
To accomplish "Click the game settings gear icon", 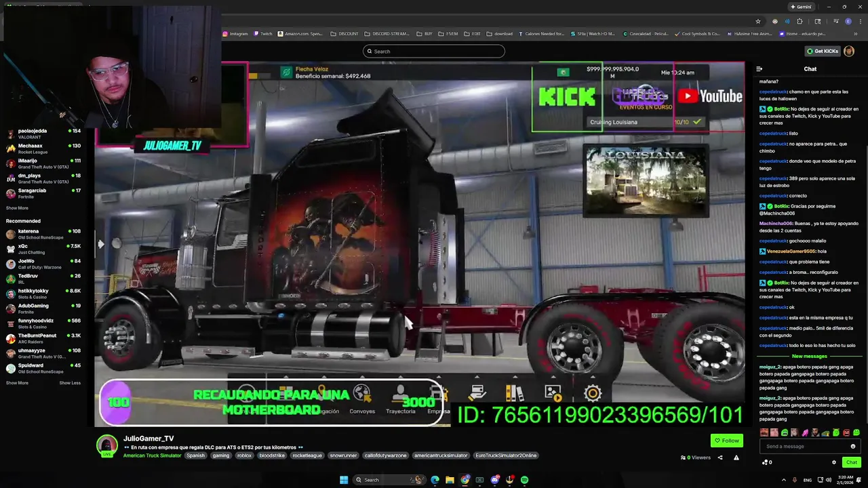I will [593, 393].
